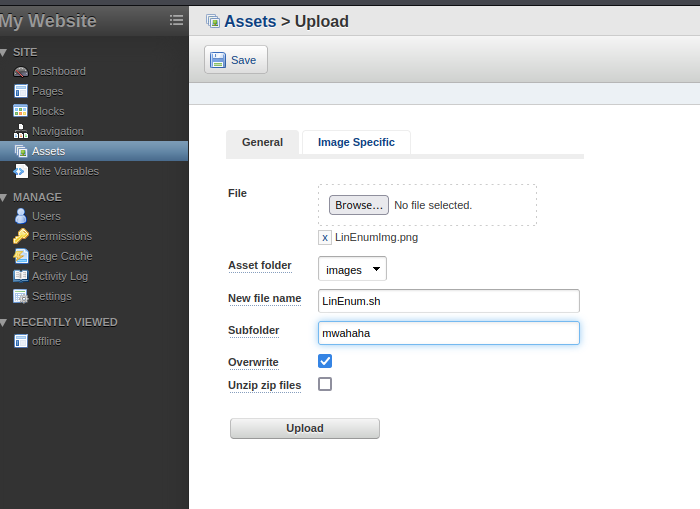Uncheck the Overwrite checkbox
This screenshot has width=700, height=509.
point(325,361)
